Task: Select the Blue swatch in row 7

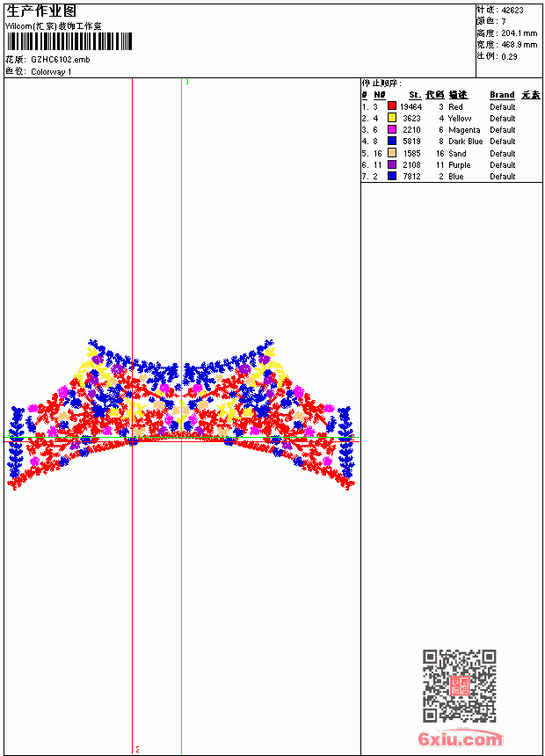Action: pos(392,176)
